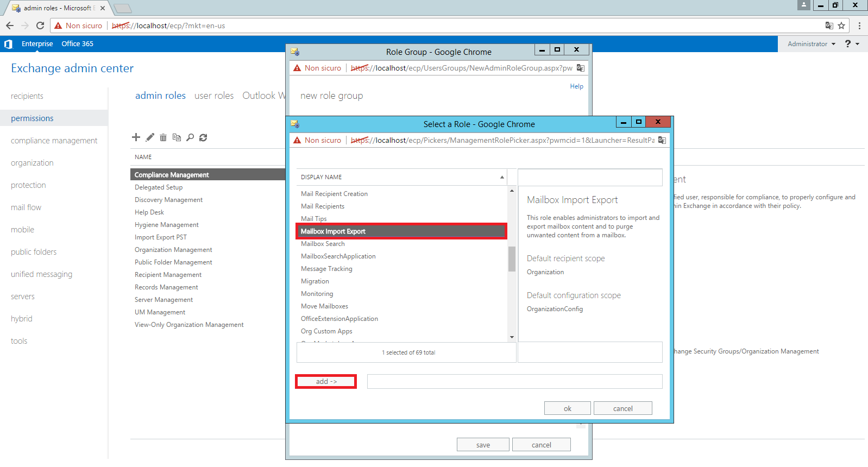
Task: Switch to the user roles tab
Action: (214, 96)
